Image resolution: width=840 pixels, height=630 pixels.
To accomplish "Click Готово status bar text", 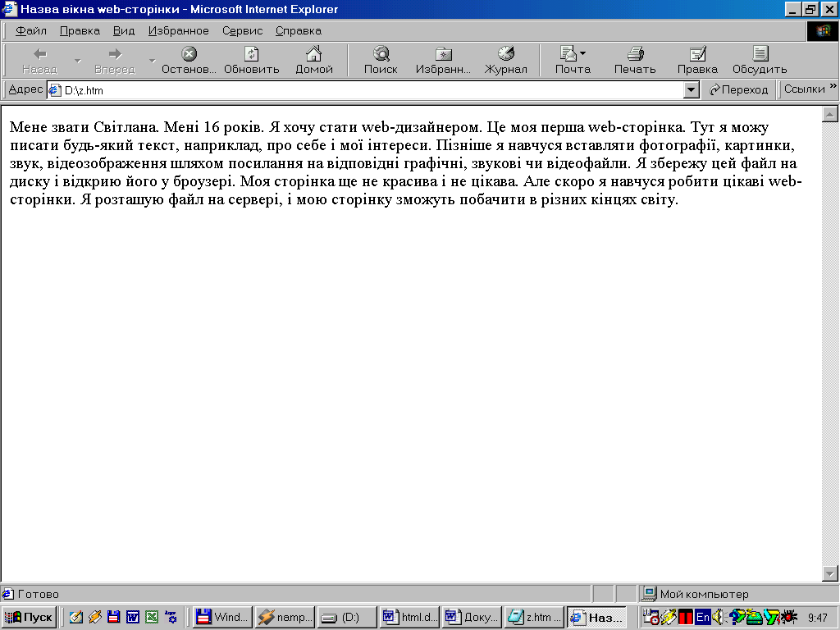I will pyautogui.click(x=38, y=594).
